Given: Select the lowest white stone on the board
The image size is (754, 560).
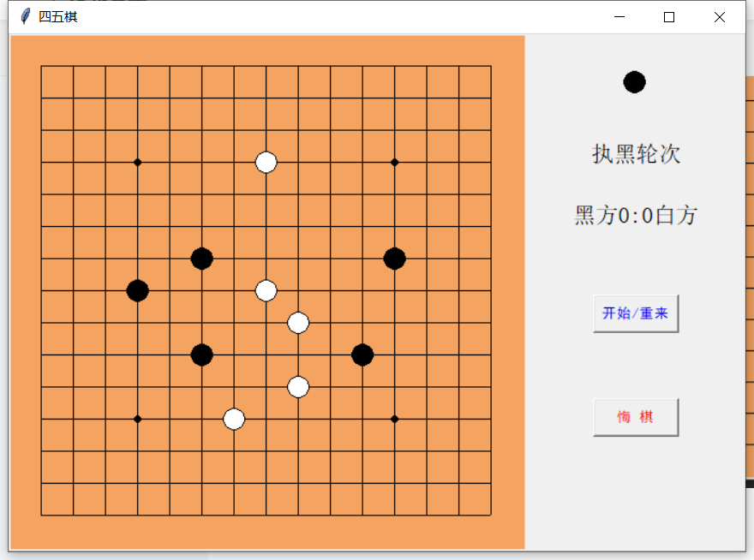Looking at the screenshot, I should click(x=234, y=420).
